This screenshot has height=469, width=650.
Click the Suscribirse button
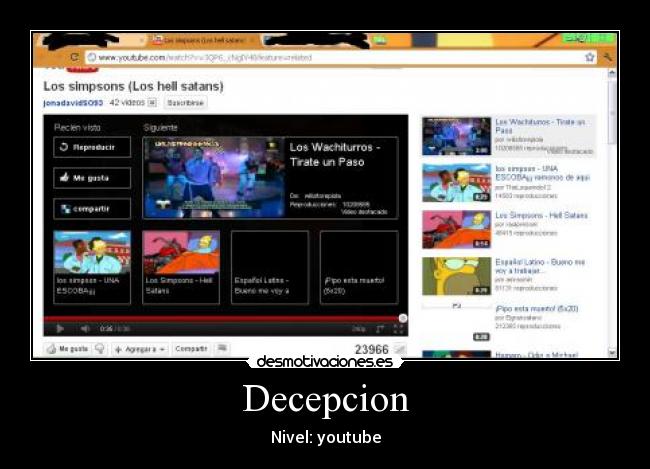[x=185, y=102]
